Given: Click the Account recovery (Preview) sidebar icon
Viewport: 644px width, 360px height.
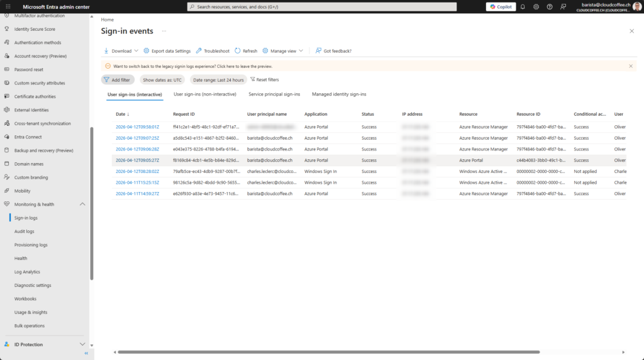Looking at the screenshot, I should (x=6, y=56).
